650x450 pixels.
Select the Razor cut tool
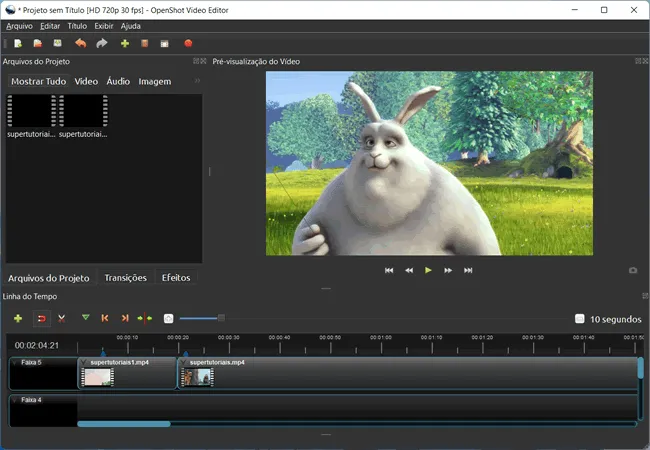(x=62, y=318)
